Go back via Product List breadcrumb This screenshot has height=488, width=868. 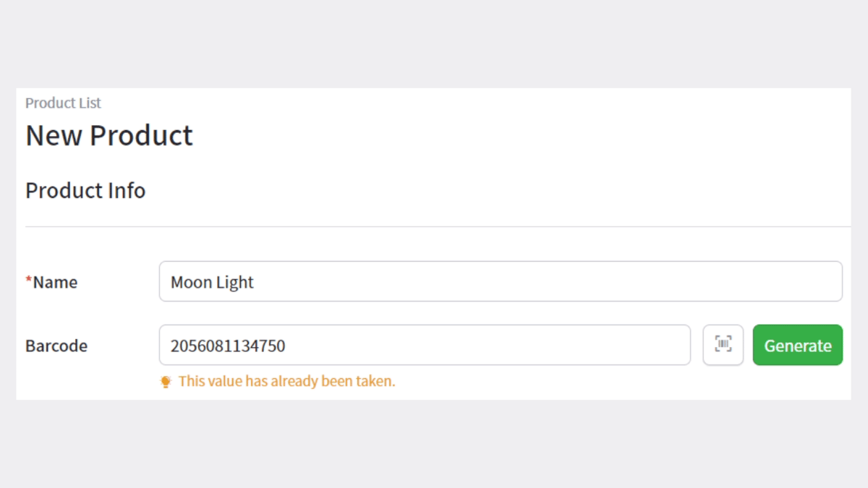pos(63,103)
